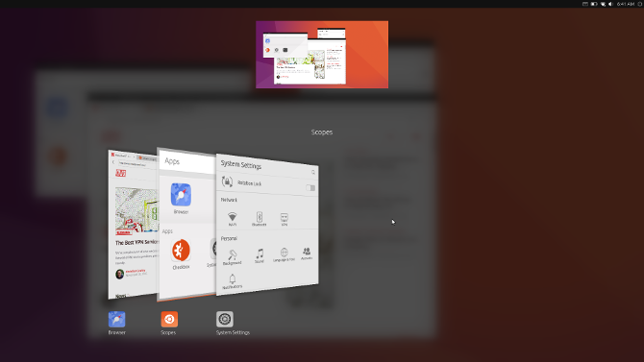Open the Accounts settings icon
Viewport: 644px width, 362px height.
click(x=307, y=253)
